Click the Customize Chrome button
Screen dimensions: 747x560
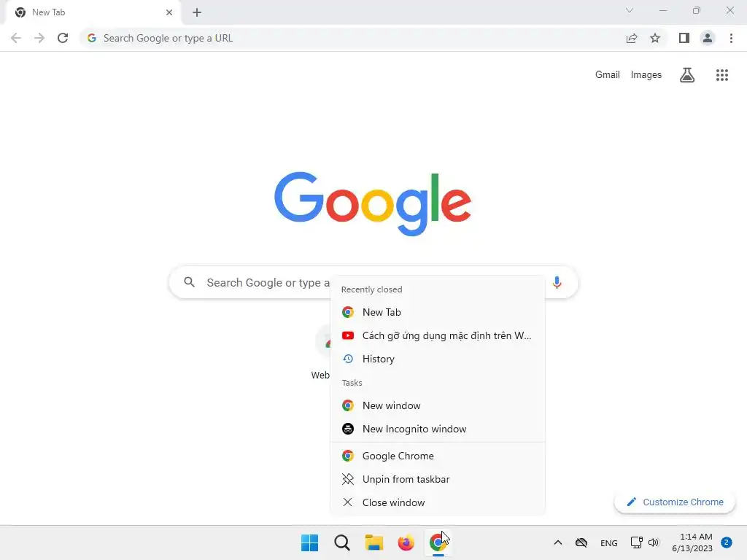tap(675, 502)
